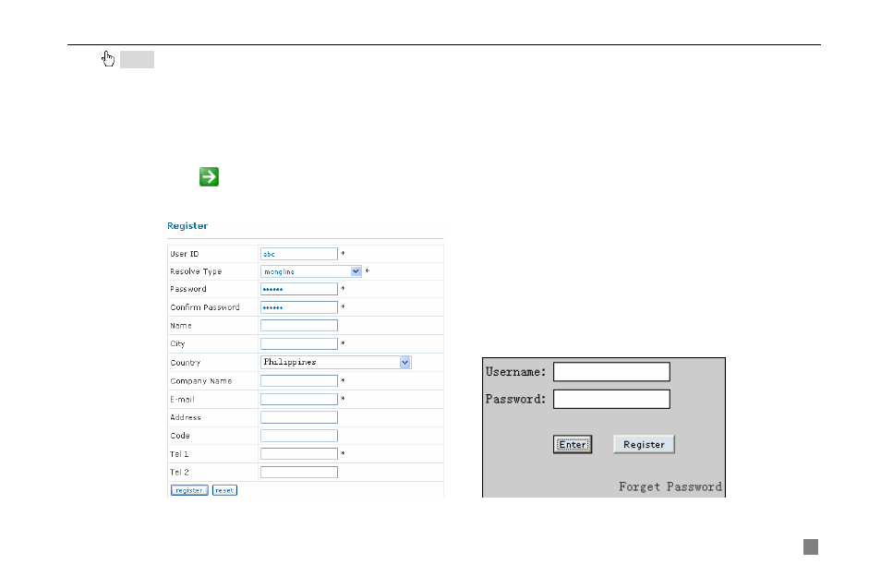The image size is (881, 588).
Task: Click the Tel 2 input field
Action: (299, 472)
